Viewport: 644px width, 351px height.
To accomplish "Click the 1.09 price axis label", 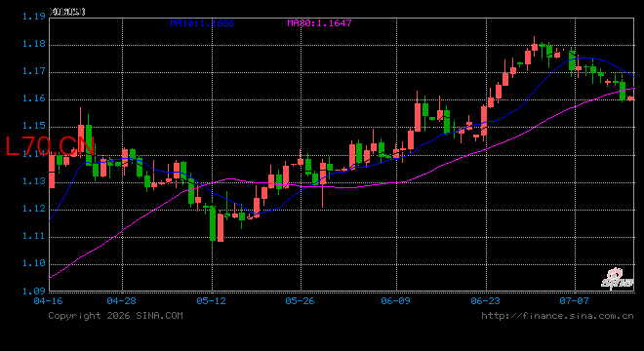I will pos(34,292).
